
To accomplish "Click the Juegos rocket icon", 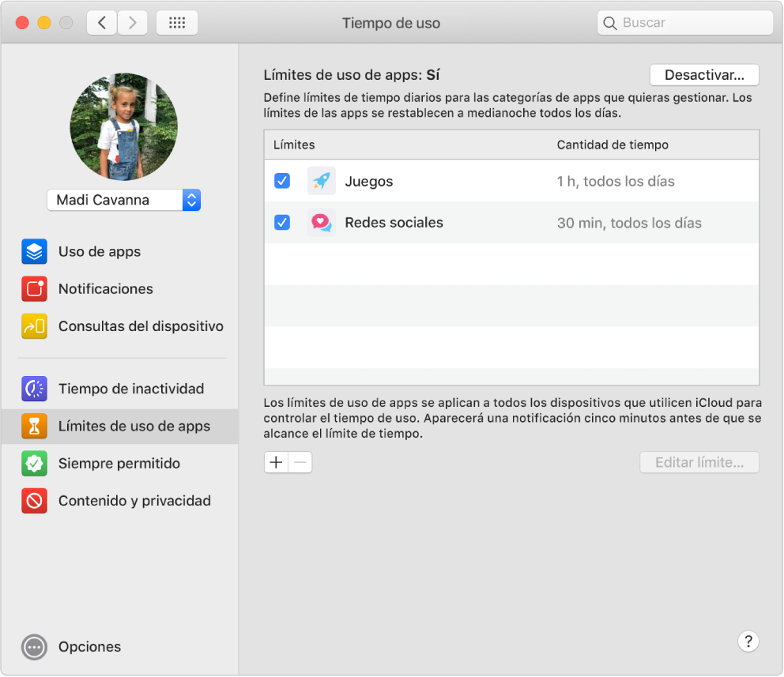I will [321, 181].
